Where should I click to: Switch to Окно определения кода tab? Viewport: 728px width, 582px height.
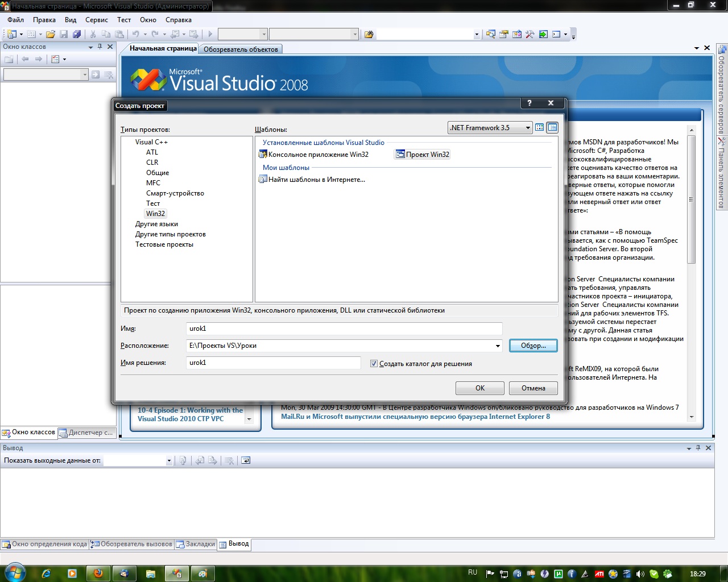click(45, 544)
